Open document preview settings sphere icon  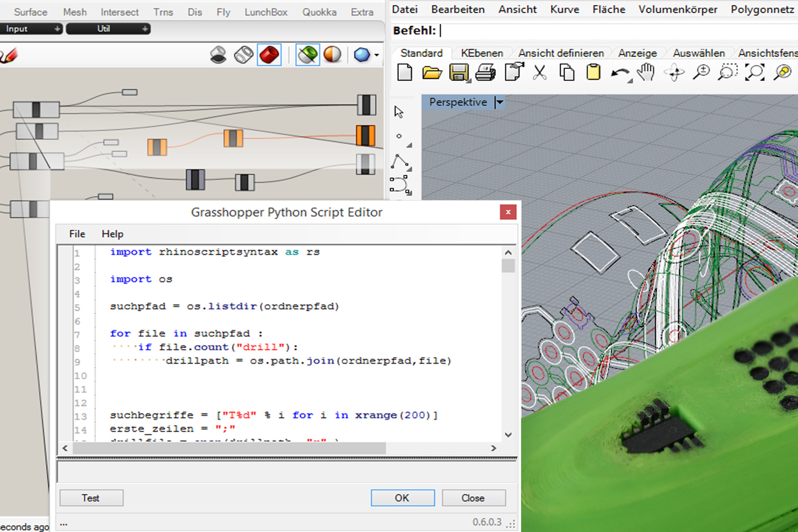point(332,55)
